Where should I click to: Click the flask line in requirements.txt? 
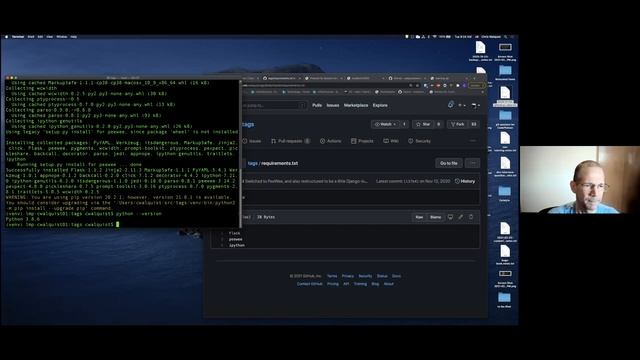(235, 233)
